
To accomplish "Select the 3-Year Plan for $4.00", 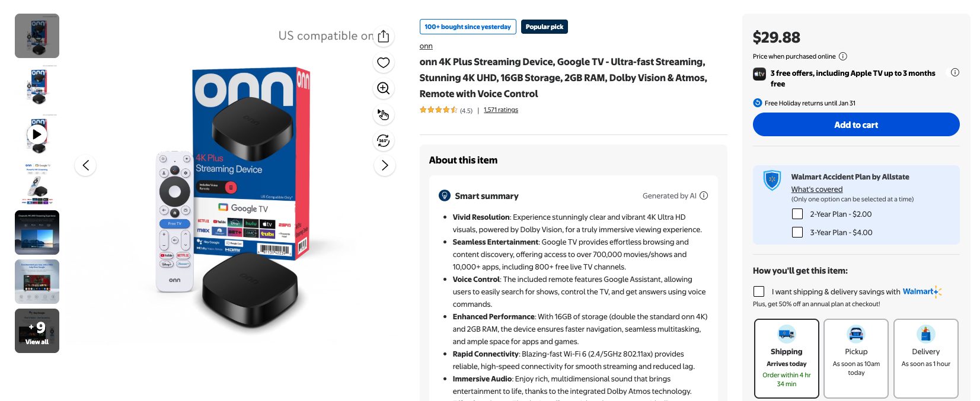I will (x=797, y=232).
